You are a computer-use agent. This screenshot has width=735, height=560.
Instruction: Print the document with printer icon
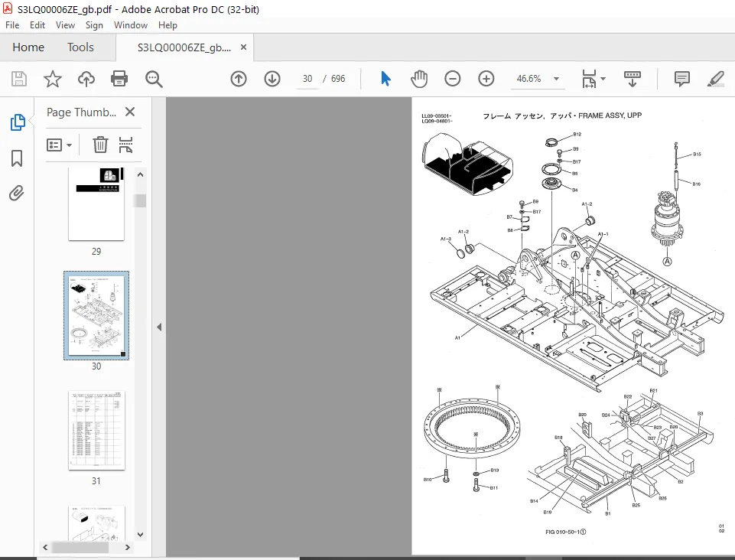119,79
